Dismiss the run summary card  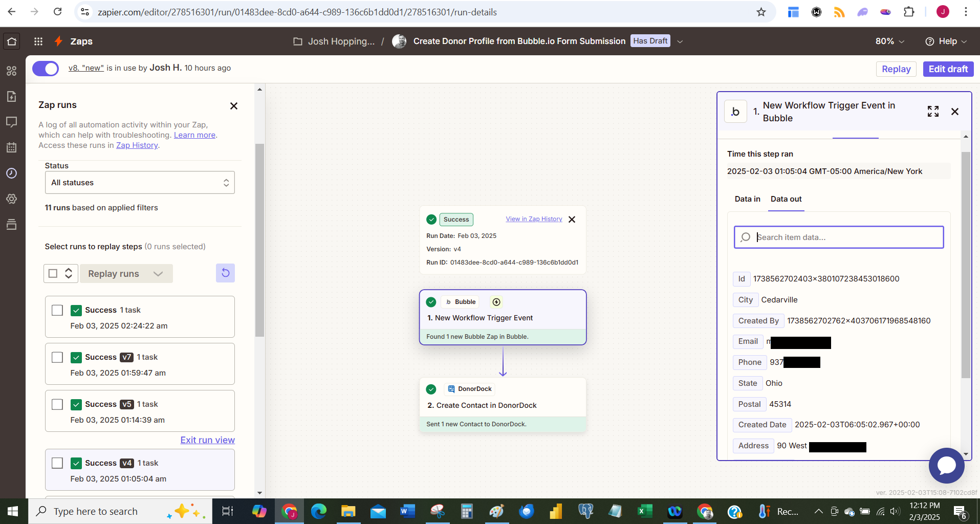[572, 220]
